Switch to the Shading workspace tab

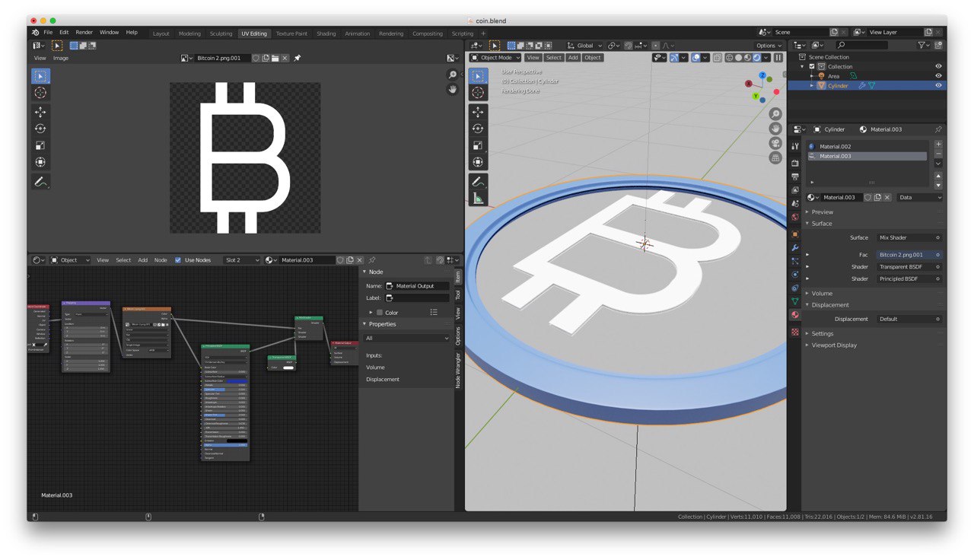click(326, 33)
